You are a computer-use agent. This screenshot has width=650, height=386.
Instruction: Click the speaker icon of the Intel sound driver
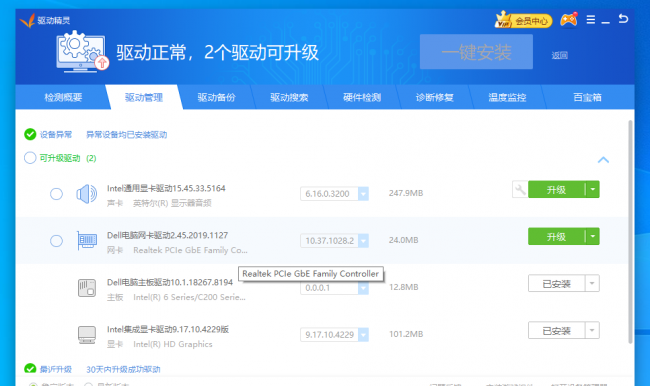(87, 194)
